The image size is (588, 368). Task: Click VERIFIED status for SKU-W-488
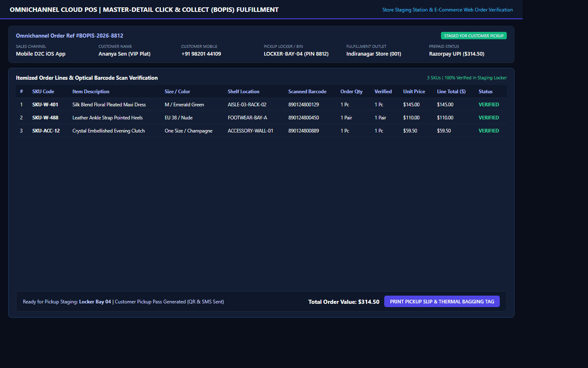[x=489, y=118]
